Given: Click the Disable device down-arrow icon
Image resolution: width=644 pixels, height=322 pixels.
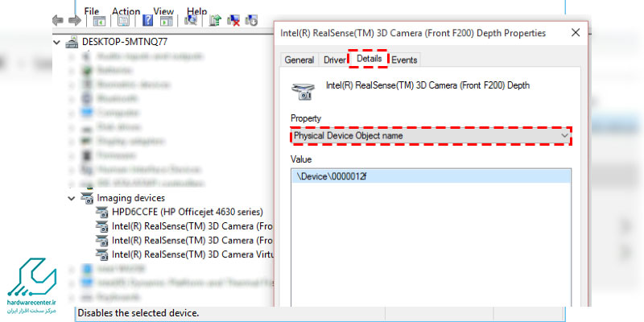Looking at the screenshot, I should click(x=251, y=20).
